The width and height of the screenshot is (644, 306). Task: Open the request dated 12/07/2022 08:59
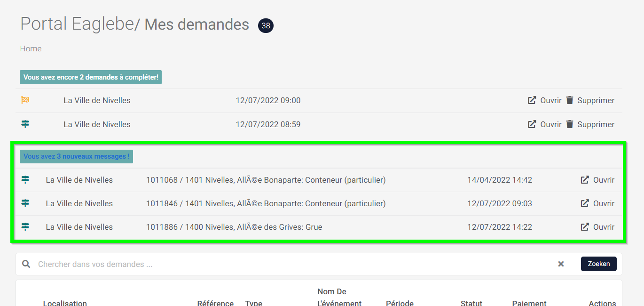coord(545,124)
